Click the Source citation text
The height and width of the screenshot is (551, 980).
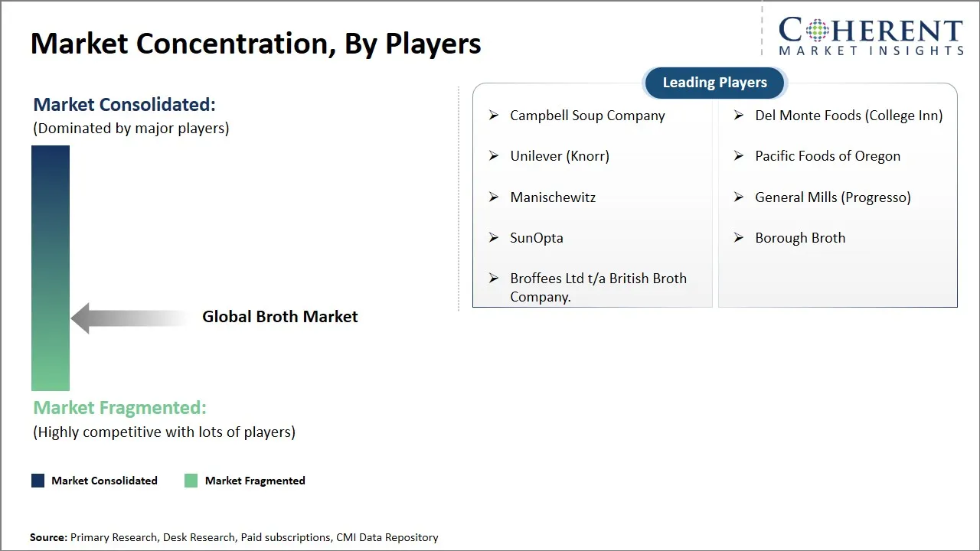click(x=234, y=538)
